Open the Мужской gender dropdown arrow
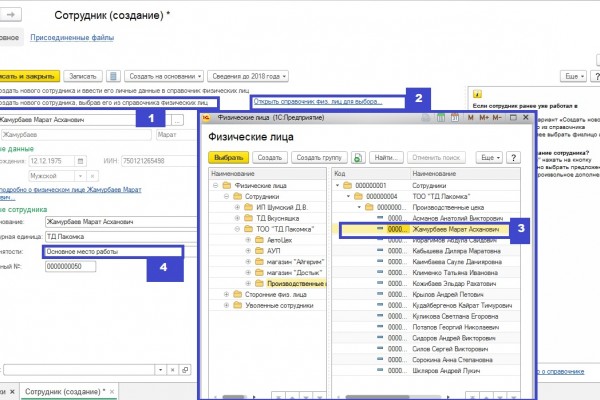Image resolution: width=600 pixels, height=400 pixels. pyautogui.click(x=80, y=176)
